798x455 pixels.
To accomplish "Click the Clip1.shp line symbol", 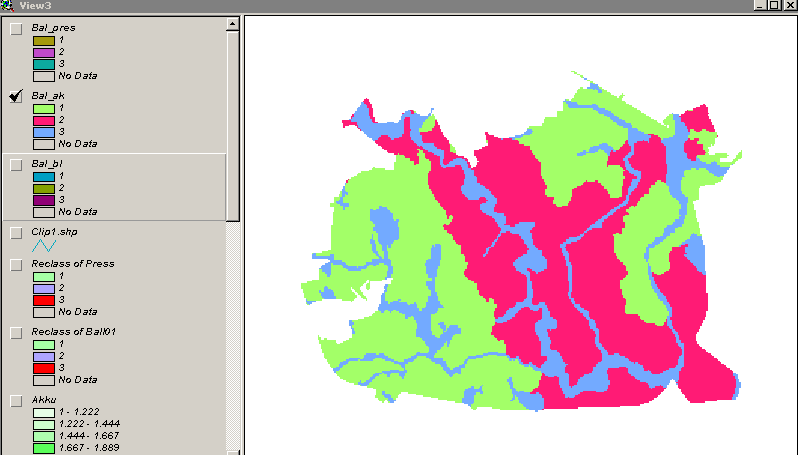I will click(x=44, y=246).
